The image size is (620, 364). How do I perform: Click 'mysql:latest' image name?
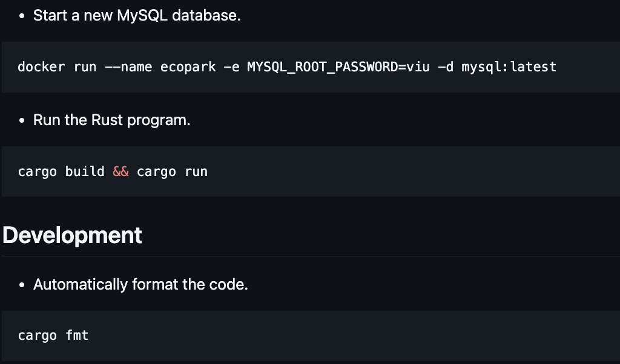[x=509, y=67]
